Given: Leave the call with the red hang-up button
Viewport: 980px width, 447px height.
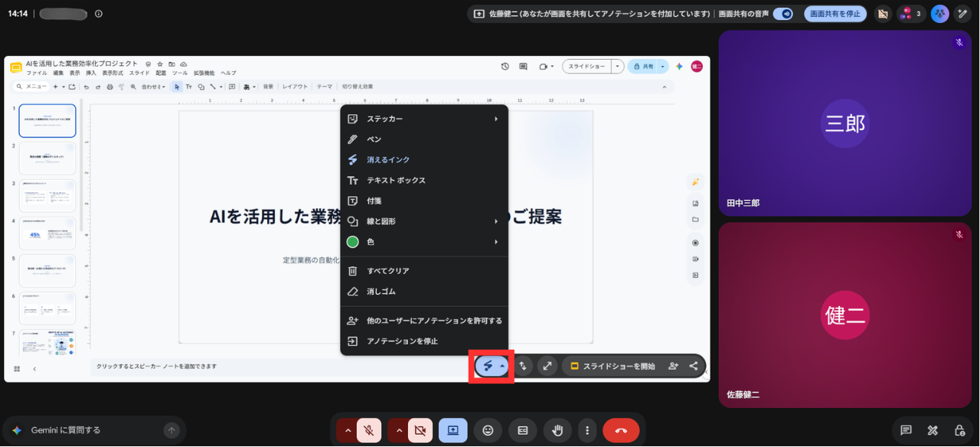Looking at the screenshot, I should (x=621, y=431).
